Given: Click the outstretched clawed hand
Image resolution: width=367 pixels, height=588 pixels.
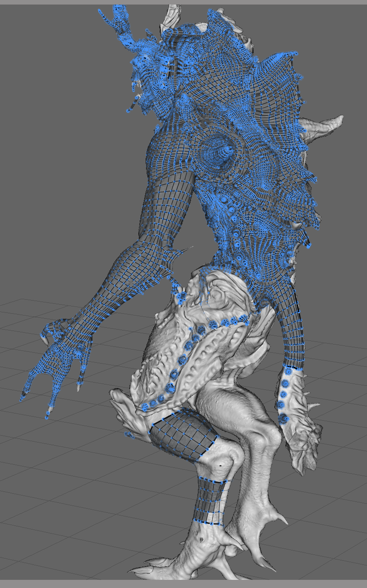Looking at the screenshot, I should point(59,358).
